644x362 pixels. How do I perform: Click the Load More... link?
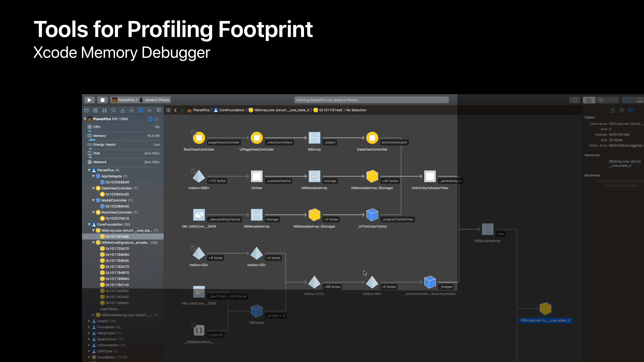point(110,309)
